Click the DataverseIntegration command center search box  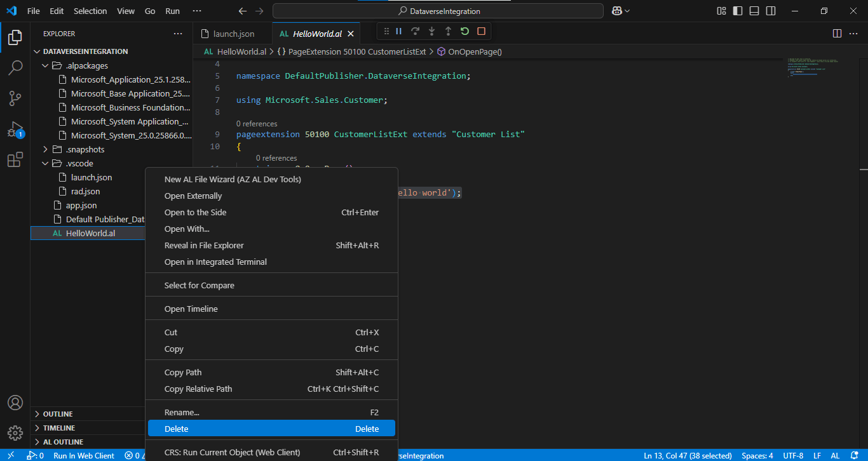438,11
